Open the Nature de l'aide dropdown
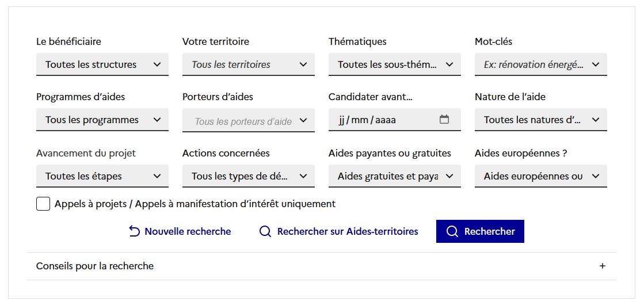Viewport: 644px width, 305px height. tap(541, 120)
